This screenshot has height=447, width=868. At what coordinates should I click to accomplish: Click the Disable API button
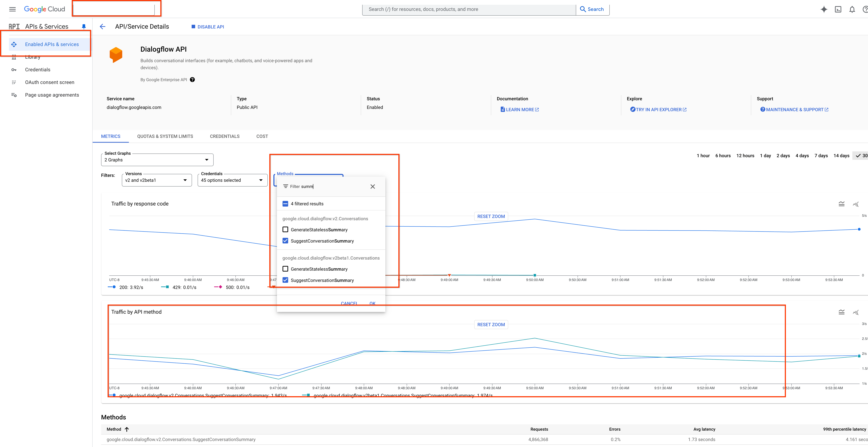point(208,27)
